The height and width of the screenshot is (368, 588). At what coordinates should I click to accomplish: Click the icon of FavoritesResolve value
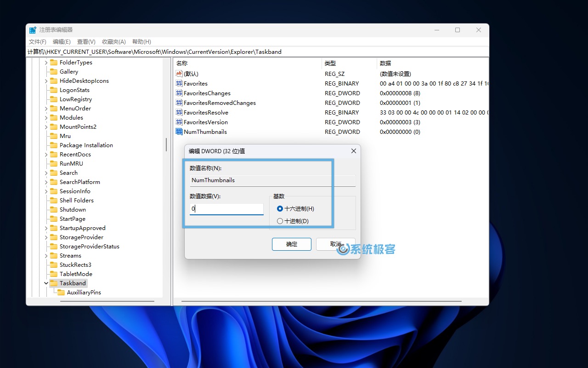179,112
